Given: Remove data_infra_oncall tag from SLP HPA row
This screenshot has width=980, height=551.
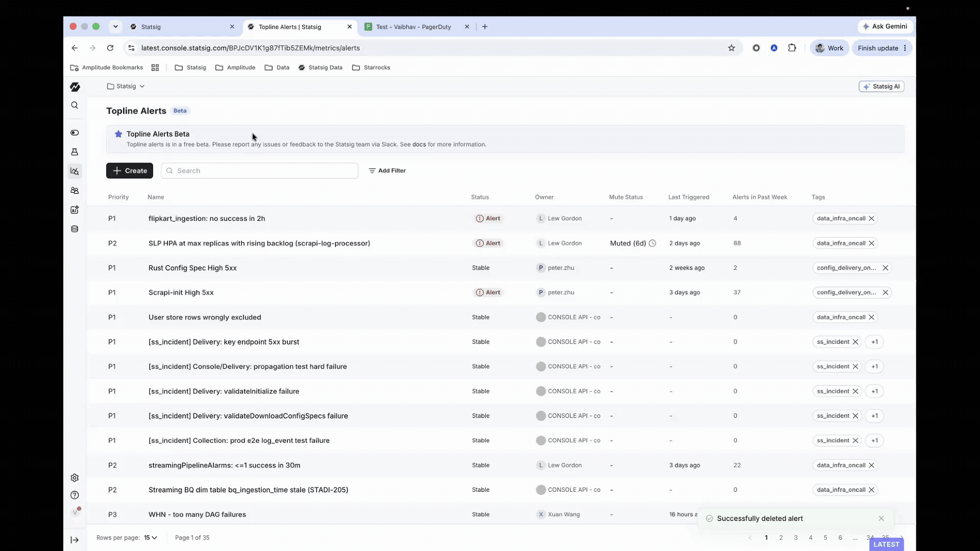Looking at the screenshot, I should pos(872,243).
